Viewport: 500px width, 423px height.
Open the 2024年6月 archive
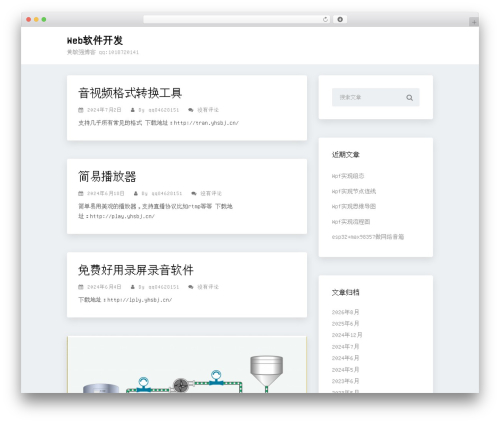[345, 358]
